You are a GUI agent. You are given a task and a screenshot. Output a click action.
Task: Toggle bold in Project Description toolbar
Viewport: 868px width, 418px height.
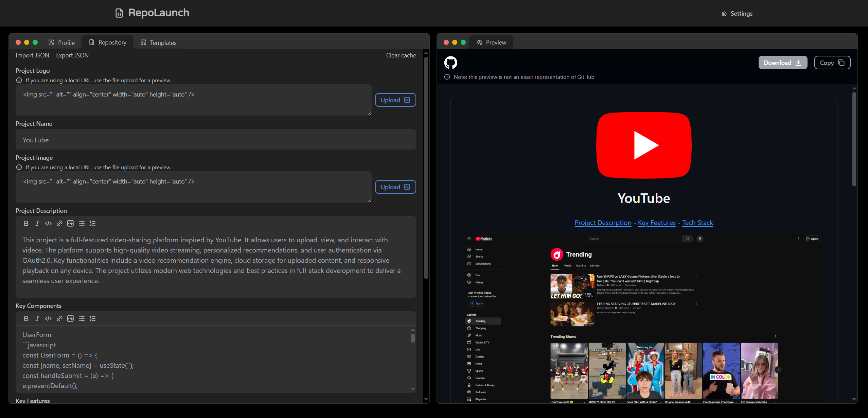point(26,223)
